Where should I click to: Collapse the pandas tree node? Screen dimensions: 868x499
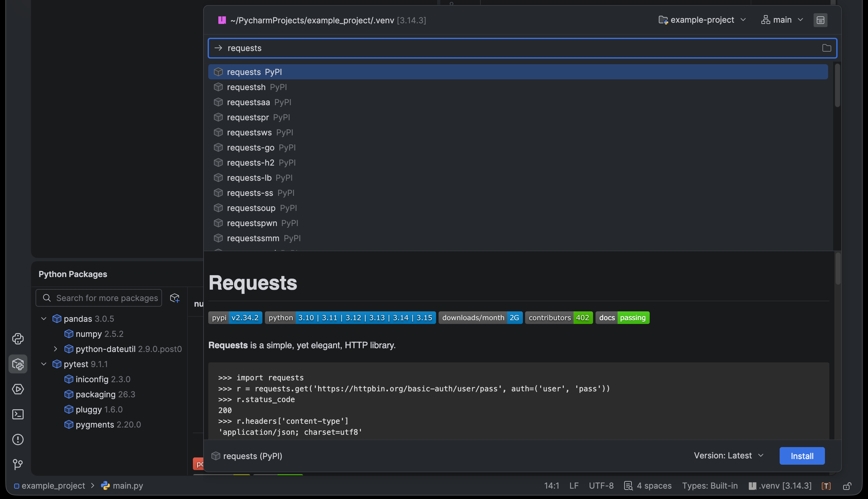[x=44, y=318]
